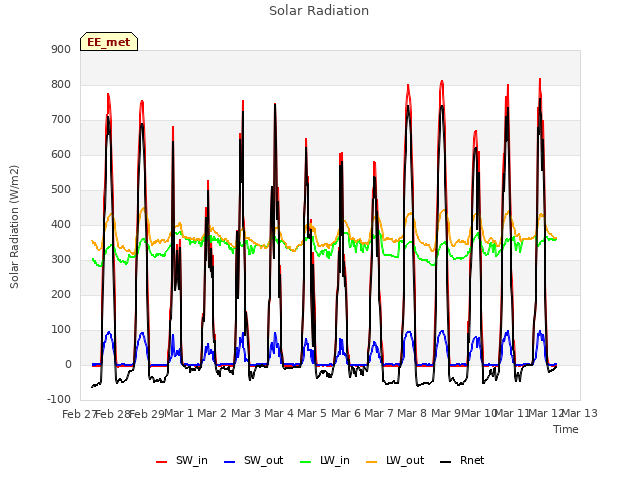Click the Mar 10 x-axis date label

click(x=479, y=413)
